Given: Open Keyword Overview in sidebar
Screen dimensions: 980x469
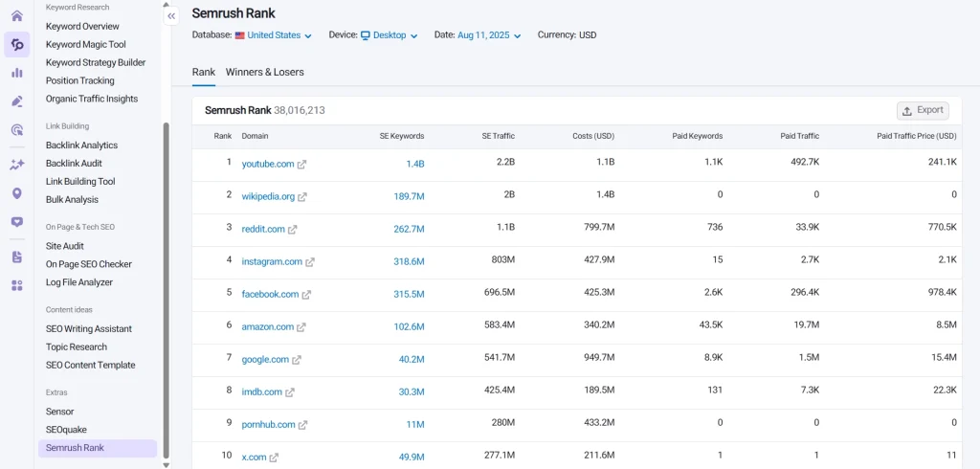Looking at the screenshot, I should tap(82, 26).
